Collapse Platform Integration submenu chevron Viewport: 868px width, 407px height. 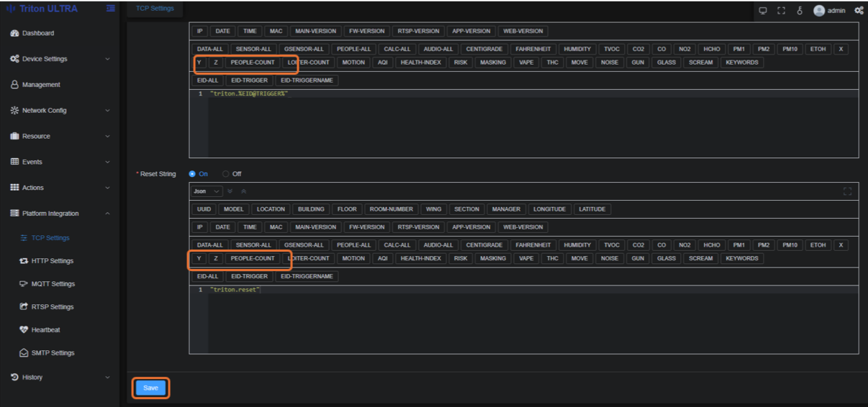point(108,213)
